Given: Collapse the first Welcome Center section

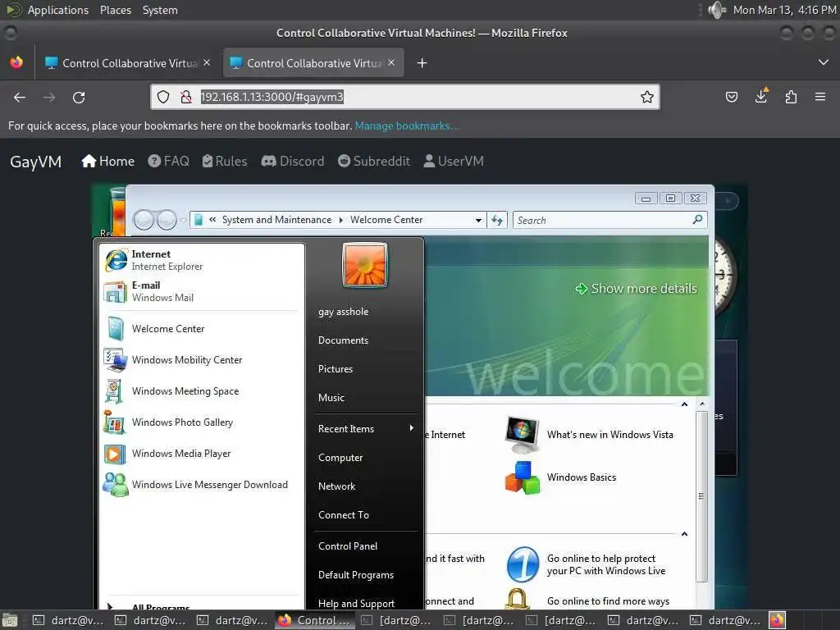Looking at the screenshot, I should pyautogui.click(x=684, y=404).
